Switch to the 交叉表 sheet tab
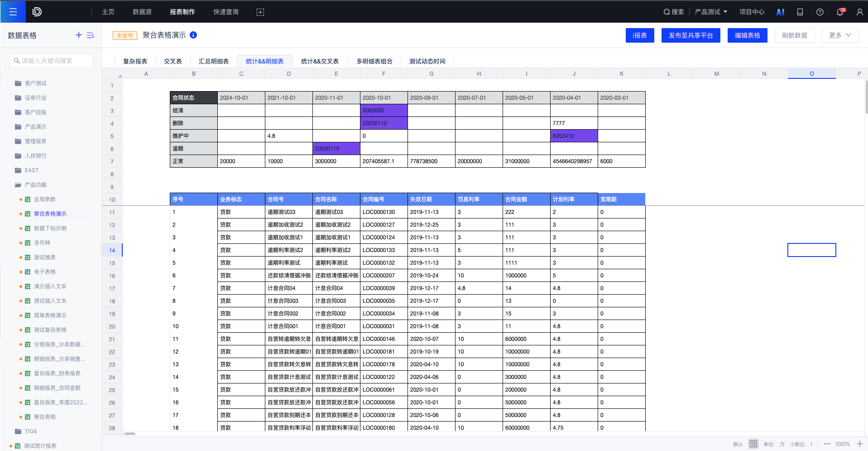This screenshot has height=451, width=868. pyautogui.click(x=173, y=61)
